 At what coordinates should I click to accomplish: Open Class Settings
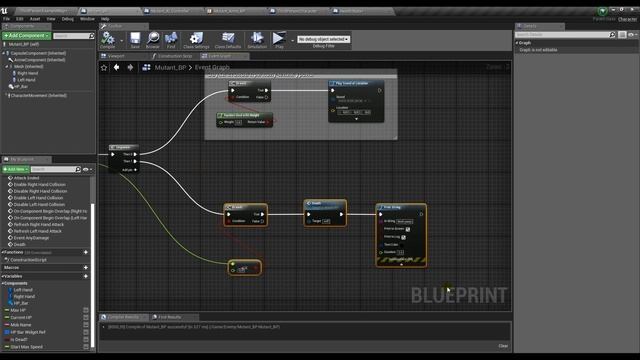pos(196,40)
